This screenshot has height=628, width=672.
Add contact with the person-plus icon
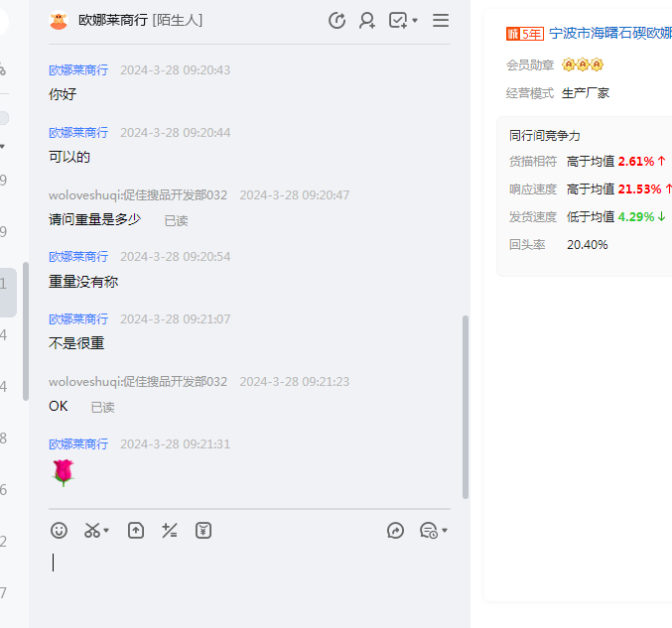[x=367, y=20]
